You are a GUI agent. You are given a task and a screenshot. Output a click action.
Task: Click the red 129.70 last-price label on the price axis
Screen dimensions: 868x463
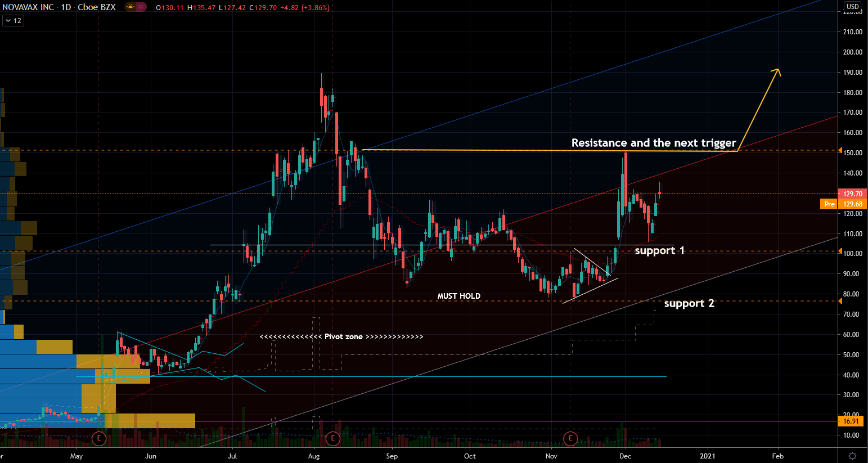point(853,194)
